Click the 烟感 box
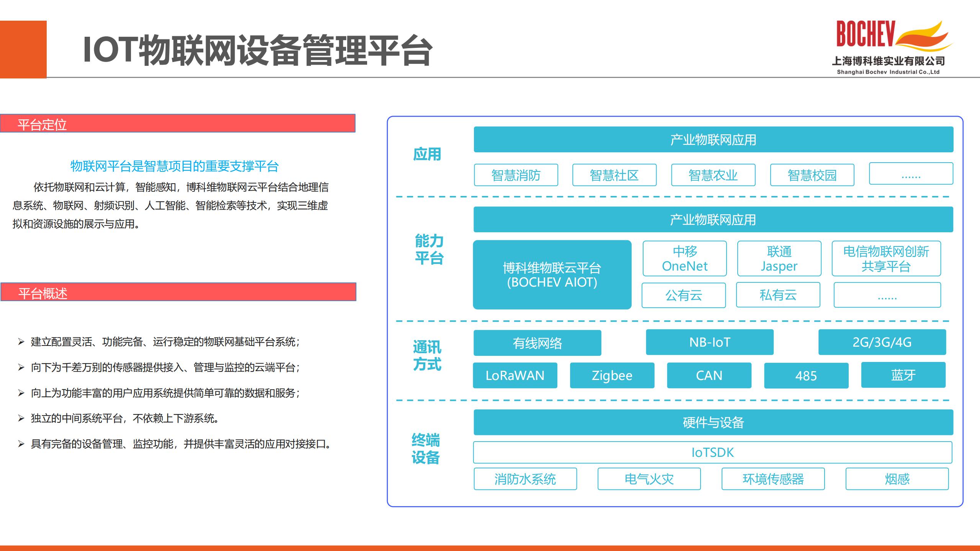This screenshot has width=980, height=551. pos(897,479)
